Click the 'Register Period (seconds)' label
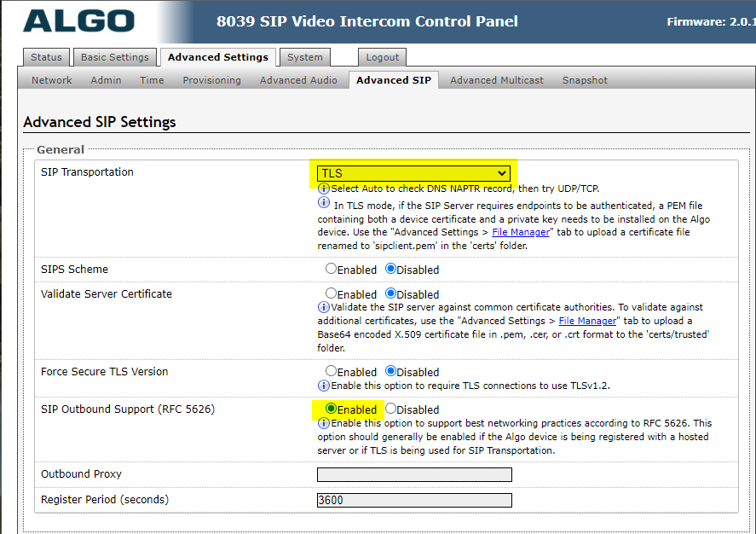 pos(105,499)
